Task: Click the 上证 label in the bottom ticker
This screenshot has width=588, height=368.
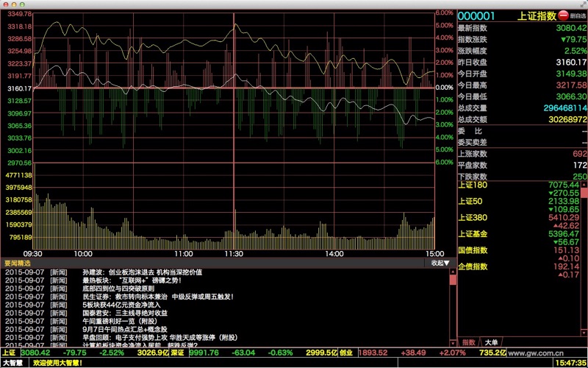Action: click(9, 353)
